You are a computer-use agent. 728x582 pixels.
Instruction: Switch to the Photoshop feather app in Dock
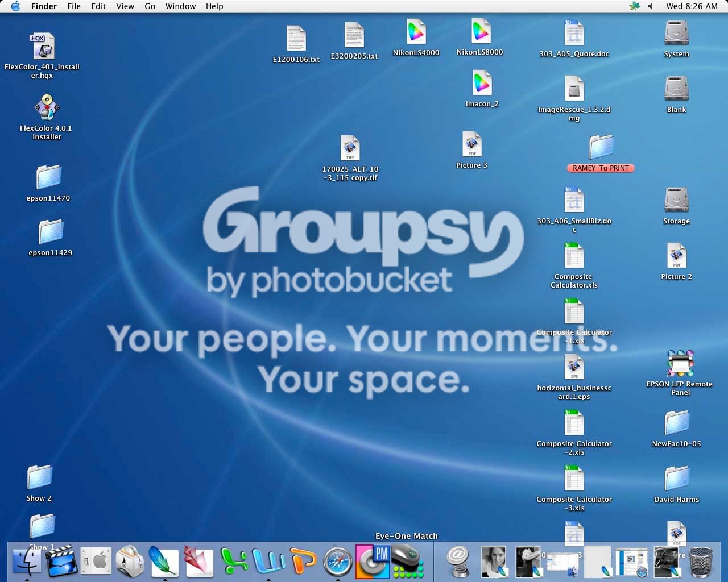[x=164, y=562]
